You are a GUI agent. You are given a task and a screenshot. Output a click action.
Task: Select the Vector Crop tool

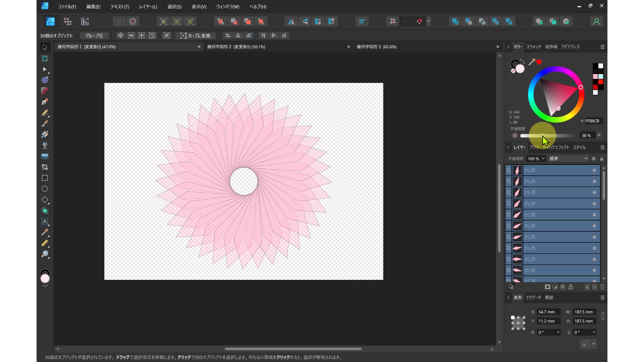45,167
